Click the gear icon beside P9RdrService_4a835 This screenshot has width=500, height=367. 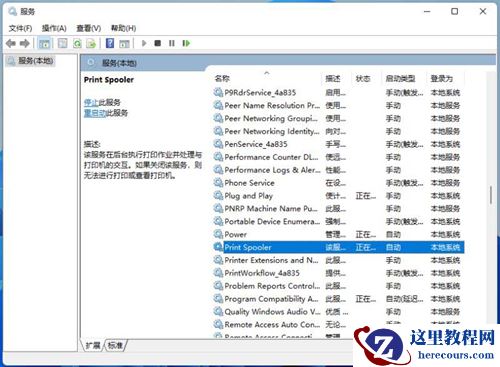[218, 92]
